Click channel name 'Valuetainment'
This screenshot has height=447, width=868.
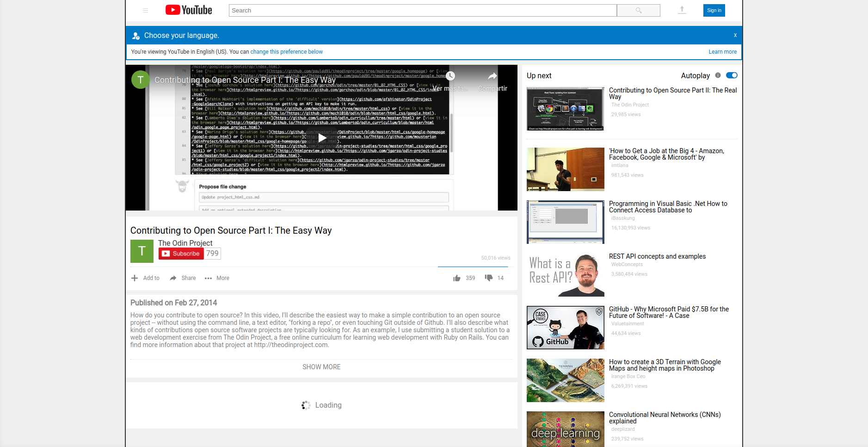628,323
